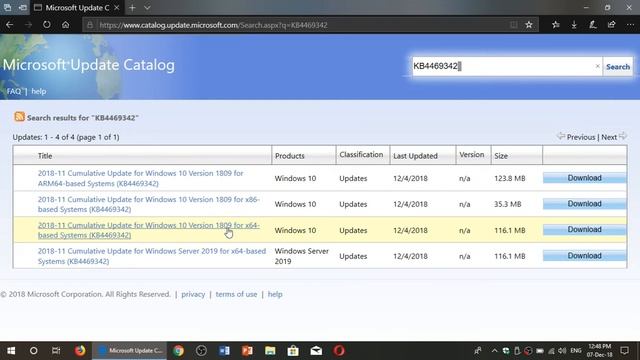Open the x64-based Systems Windows 10 update link
This screenshot has width=640, height=360.
click(149, 230)
